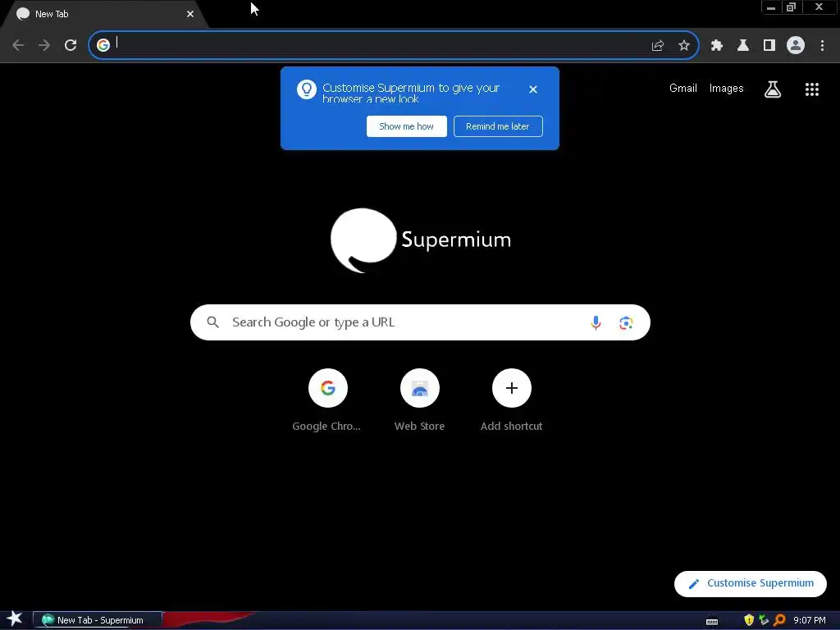Click the lightbulb icon in popup
840x630 pixels.
click(307, 89)
